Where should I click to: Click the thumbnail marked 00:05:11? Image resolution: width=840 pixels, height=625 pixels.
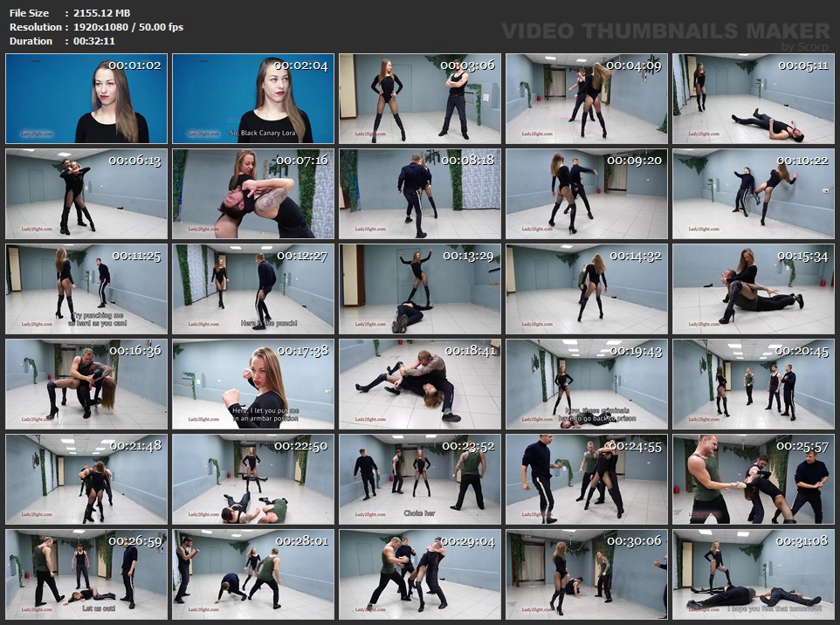754,99
